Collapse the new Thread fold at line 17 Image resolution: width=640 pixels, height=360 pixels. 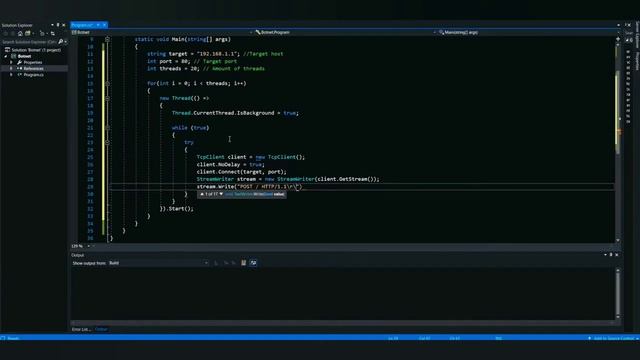[107, 98]
